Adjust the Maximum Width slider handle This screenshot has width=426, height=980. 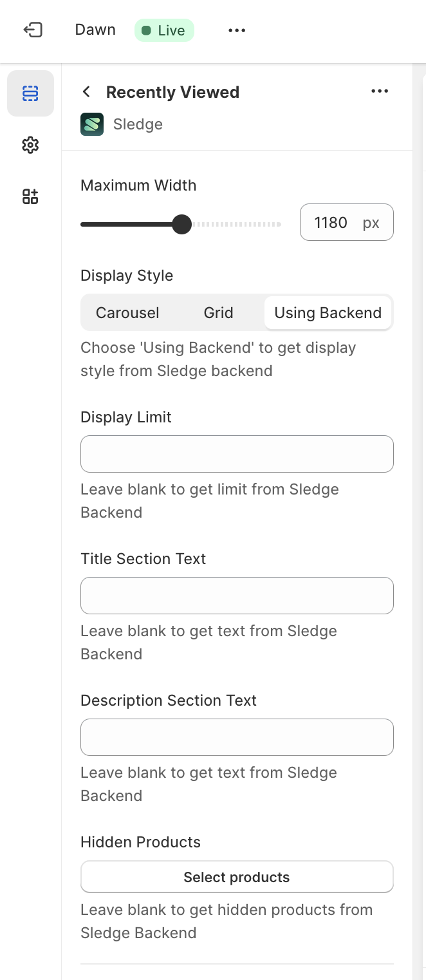coord(182,224)
